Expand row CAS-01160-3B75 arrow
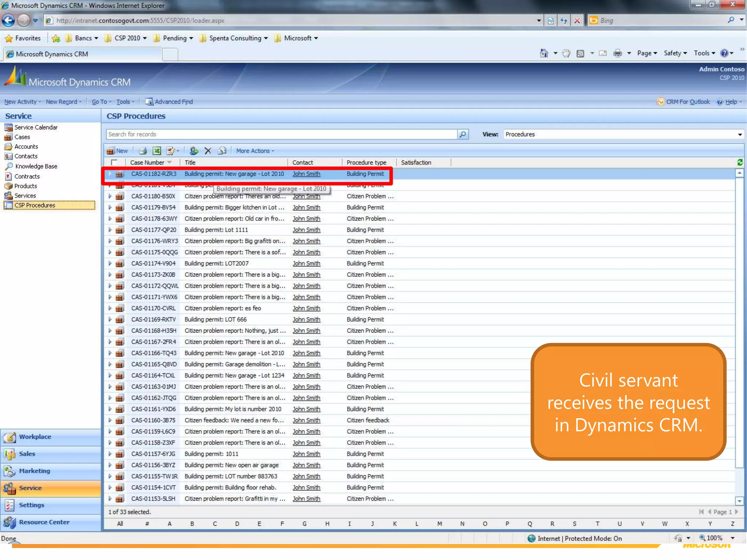Image resolution: width=747 pixels, height=560 pixels. [110, 420]
